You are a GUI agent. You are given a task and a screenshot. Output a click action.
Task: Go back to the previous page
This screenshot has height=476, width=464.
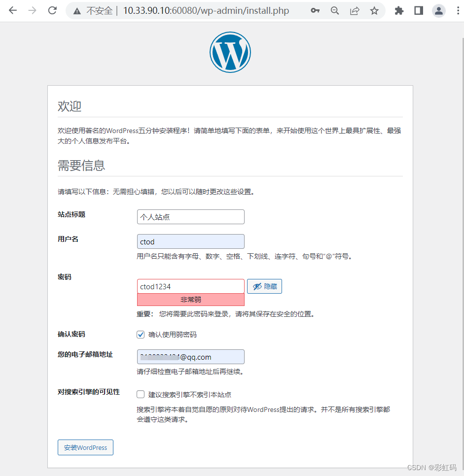[13, 11]
